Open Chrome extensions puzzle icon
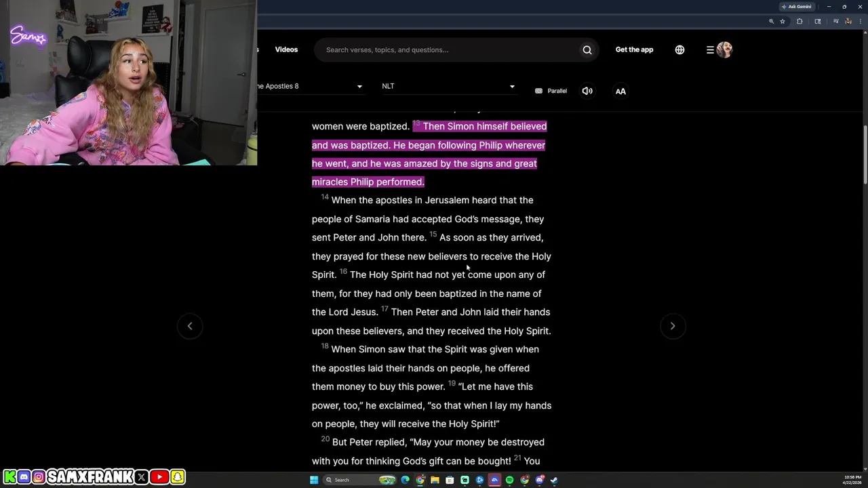Screen dimensions: 868x488 [x=800, y=22]
